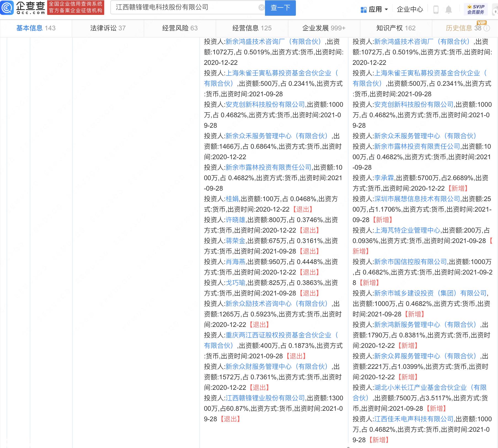Click the red 全国企业信用查询系统 banner
The image size is (498, 448).
tap(76, 7)
